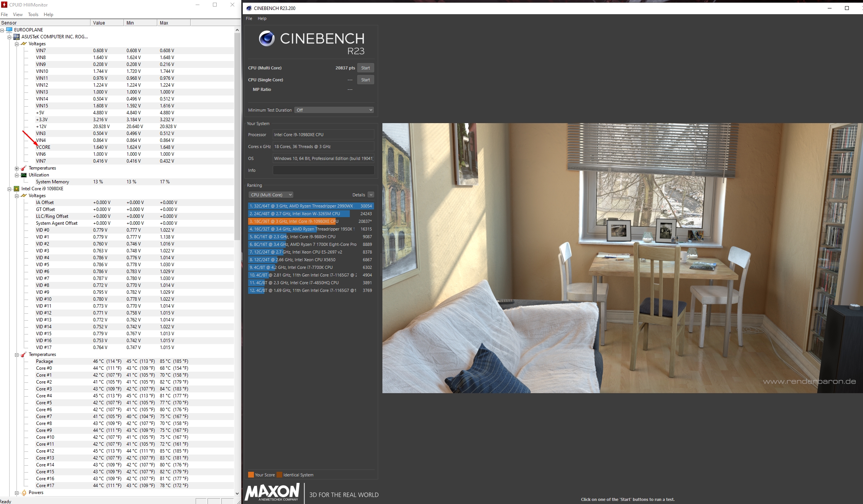Click the Utilization node icon

tap(24, 175)
